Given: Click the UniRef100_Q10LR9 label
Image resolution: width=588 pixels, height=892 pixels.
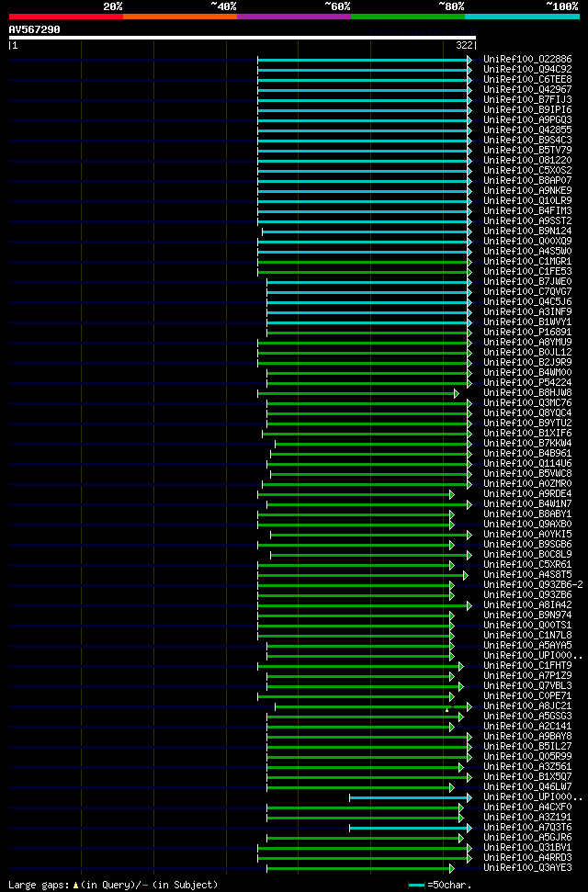Looking at the screenshot, I should 527,201.
